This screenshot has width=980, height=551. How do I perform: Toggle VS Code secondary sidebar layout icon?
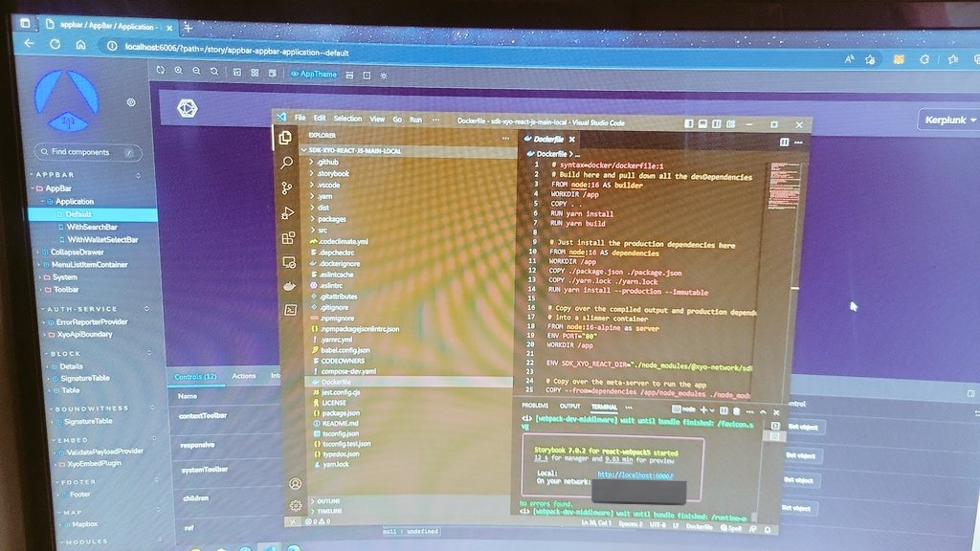click(716, 123)
